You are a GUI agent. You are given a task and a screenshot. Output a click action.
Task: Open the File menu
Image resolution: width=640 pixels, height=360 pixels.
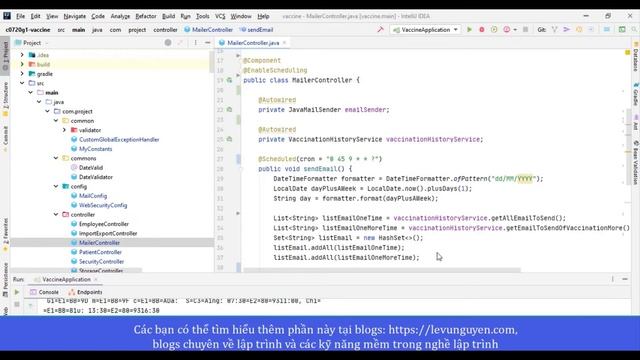click(x=20, y=16)
